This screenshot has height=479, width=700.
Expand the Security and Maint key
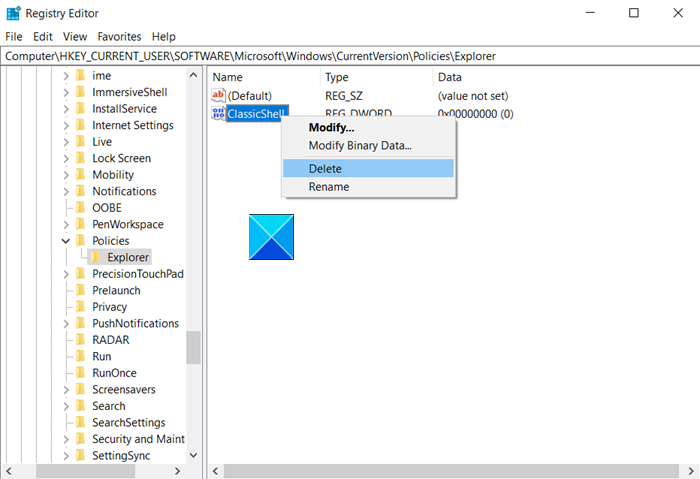[66, 439]
